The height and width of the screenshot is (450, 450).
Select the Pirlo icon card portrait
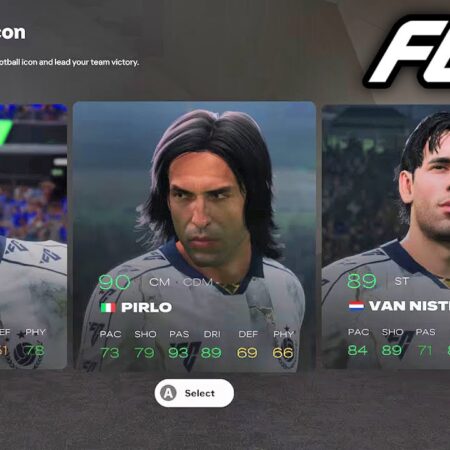(194, 235)
